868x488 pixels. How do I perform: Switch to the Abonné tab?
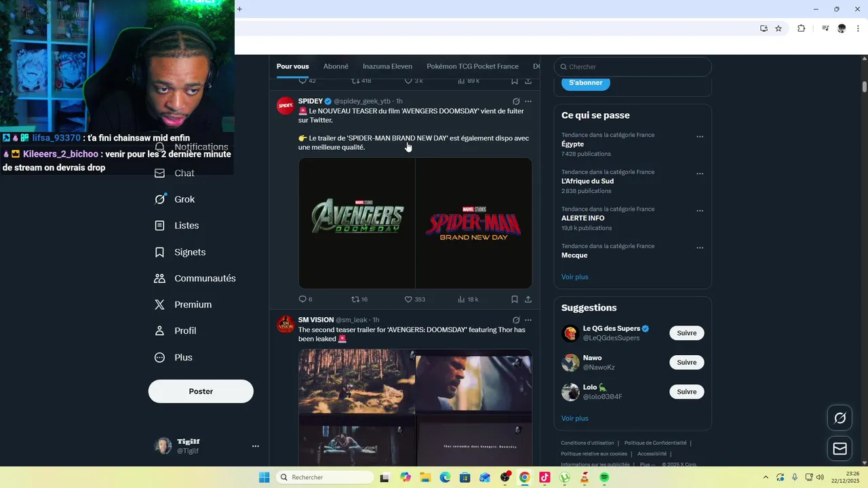pos(336,66)
